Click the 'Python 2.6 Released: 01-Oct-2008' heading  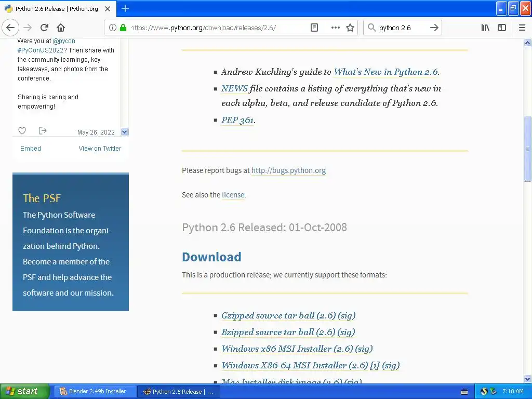click(x=264, y=228)
